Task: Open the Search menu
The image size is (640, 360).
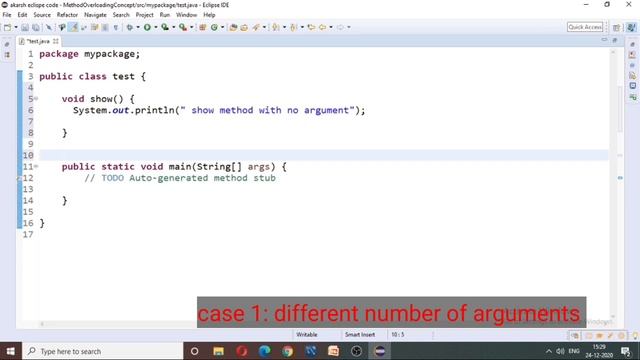Action: click(x=121, y=15)
